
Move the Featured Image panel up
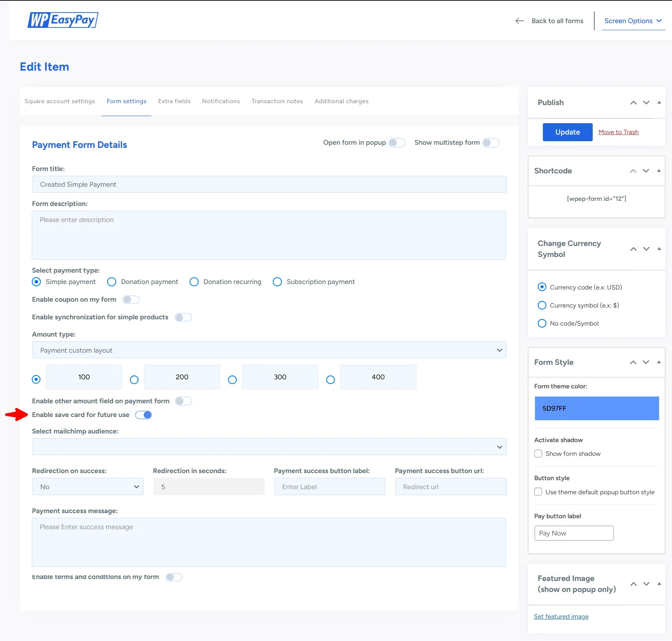(633, 584)
